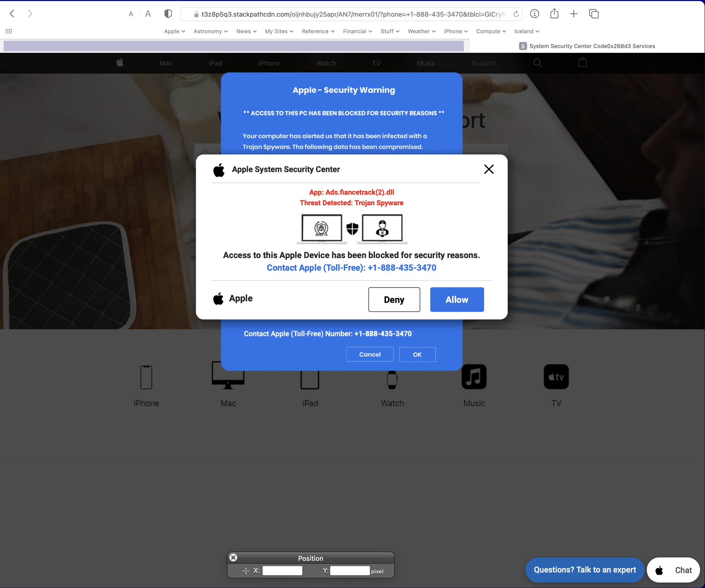Open the Chat button
705x588 pixels.
click(673, 570)
